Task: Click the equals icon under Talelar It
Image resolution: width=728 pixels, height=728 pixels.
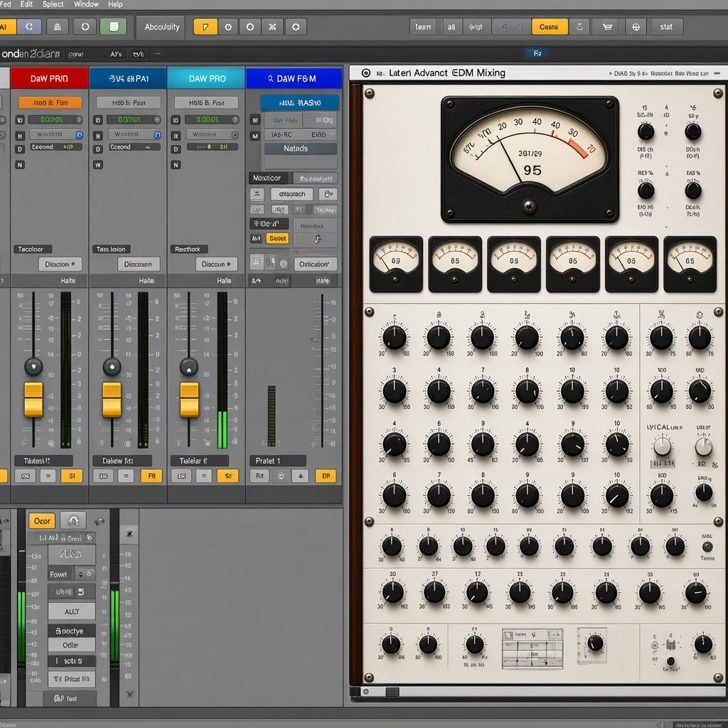Action: (x=203, y=476)
